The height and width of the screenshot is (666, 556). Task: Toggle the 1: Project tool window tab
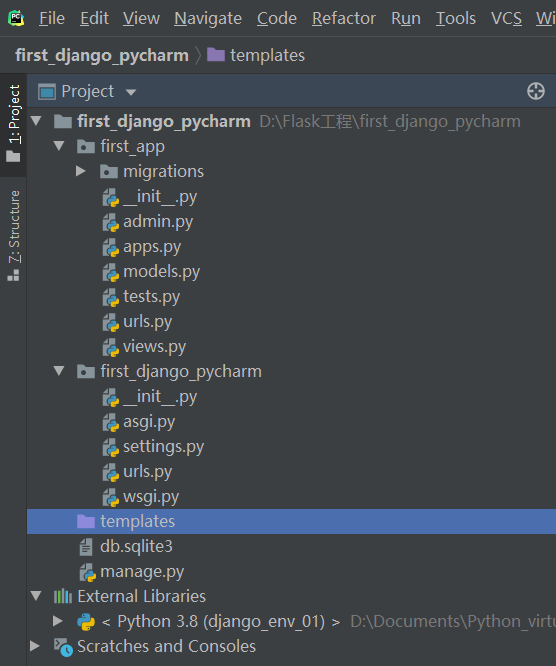(x=14, y=124)
